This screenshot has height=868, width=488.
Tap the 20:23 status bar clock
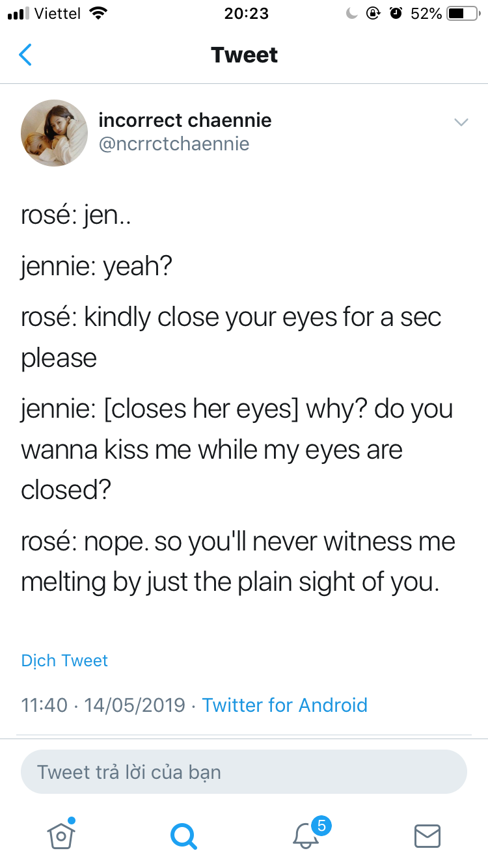246,13
